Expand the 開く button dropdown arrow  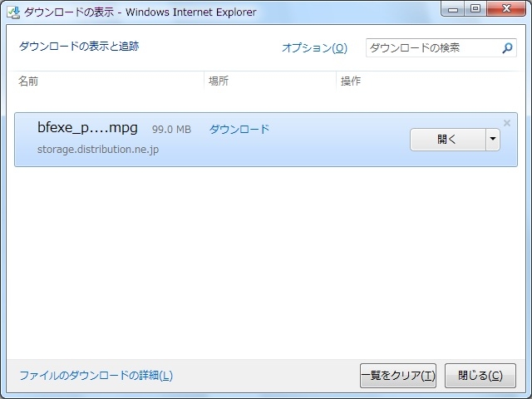(x=493, y=139)
